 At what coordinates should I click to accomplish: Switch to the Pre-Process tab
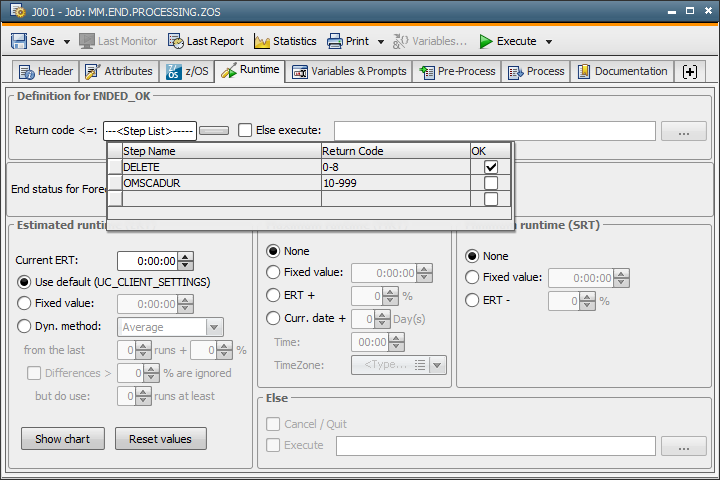(x=457, y=71)
